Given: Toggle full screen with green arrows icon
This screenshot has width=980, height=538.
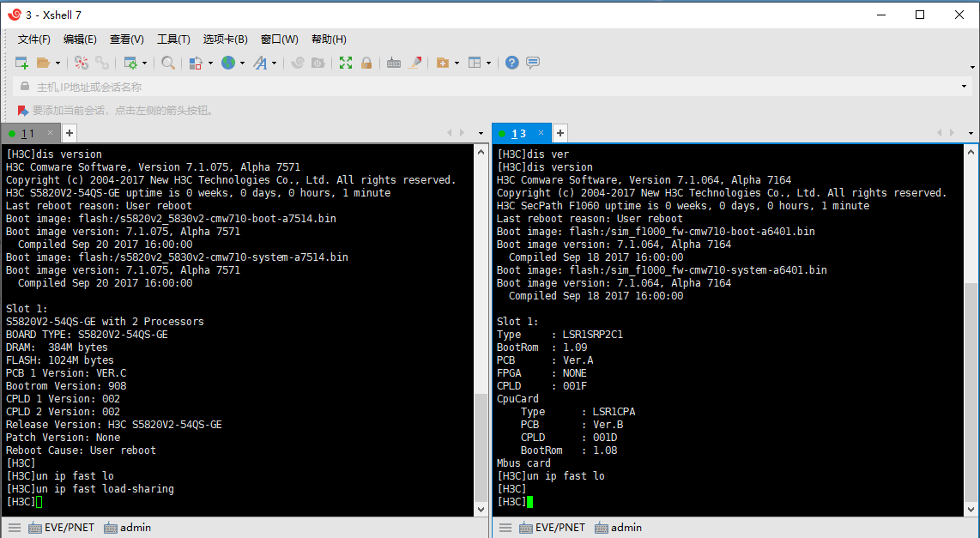Looking at the screenshot, I should 346,63.
